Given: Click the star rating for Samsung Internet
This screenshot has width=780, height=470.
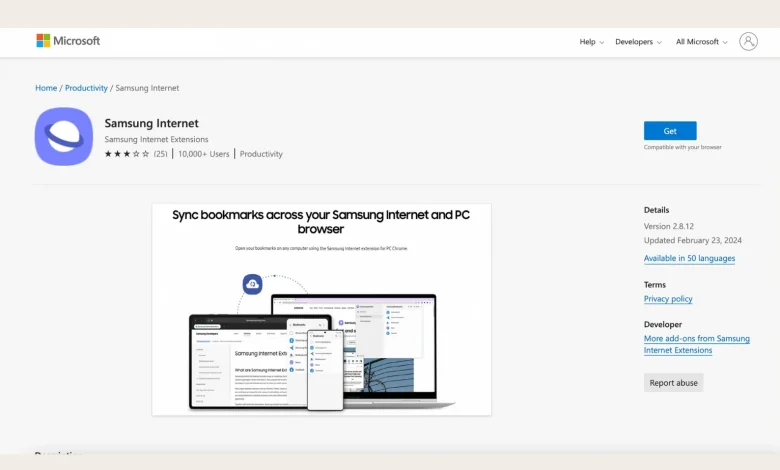Looking at the screenshot, I should 126,154.
